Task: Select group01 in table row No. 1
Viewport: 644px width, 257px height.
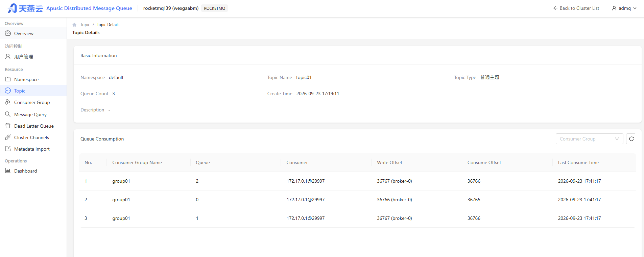Action: click(x=121, y=181)
